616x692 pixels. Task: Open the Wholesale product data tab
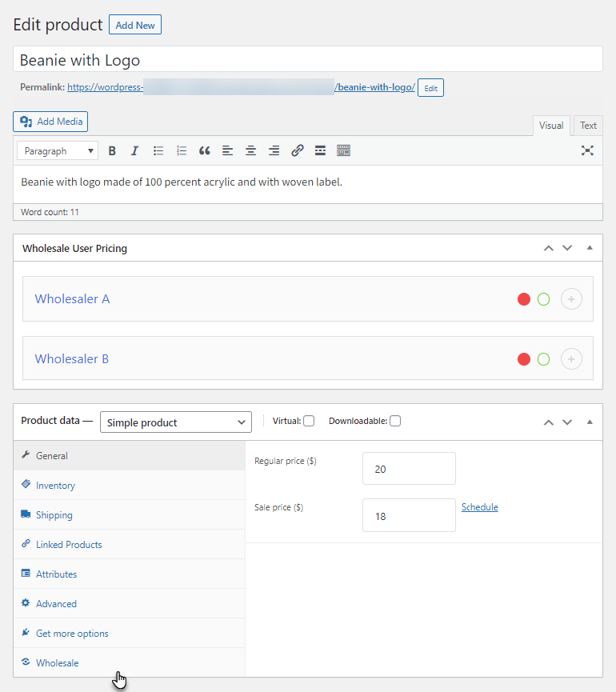pos(130,662)
